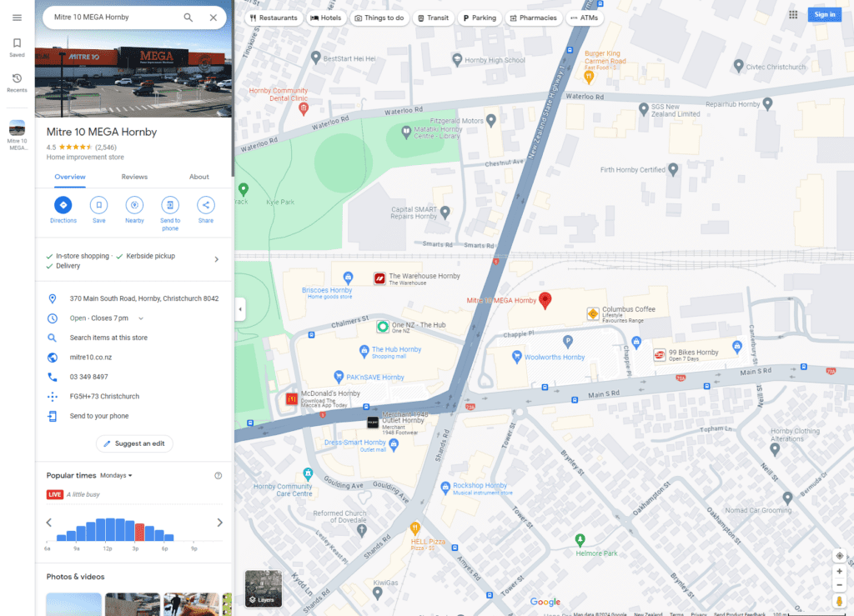Open the Saved places panel
This screenshot has width=854, height=616.
[x=17, y=48]
